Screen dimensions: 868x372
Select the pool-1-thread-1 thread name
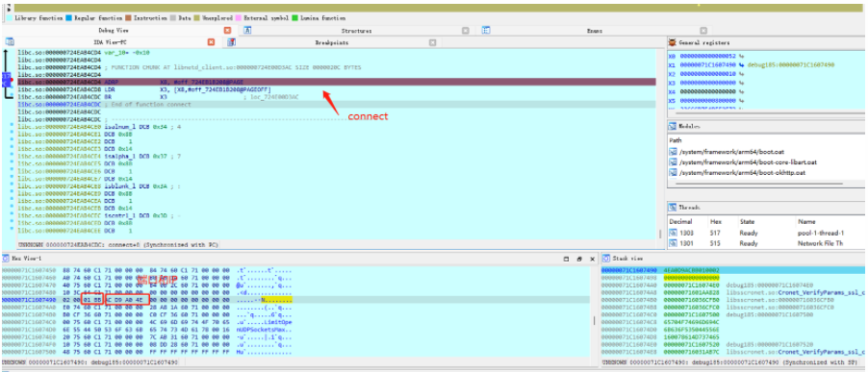[x=822, y=234]
